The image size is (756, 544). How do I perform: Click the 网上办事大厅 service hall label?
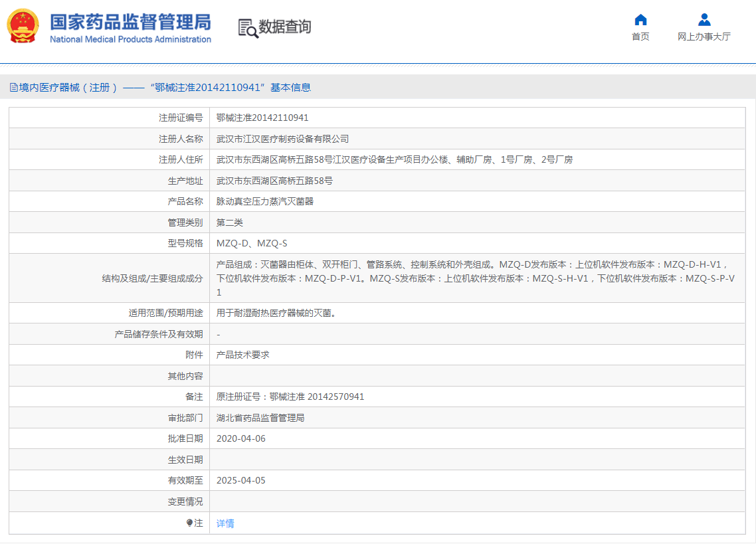tap(704, 38)
